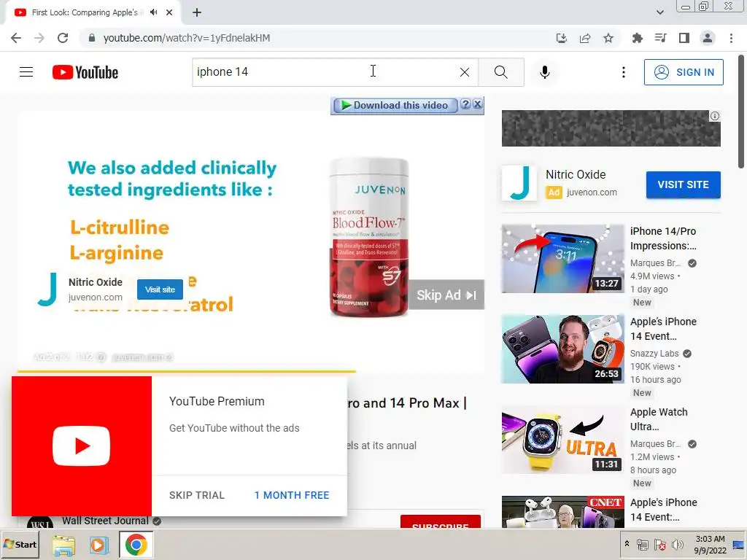This screenshot has height=560, width=747.
Task: Choose 1 MONTH FREE offer
Action: (x=292, y=495)
